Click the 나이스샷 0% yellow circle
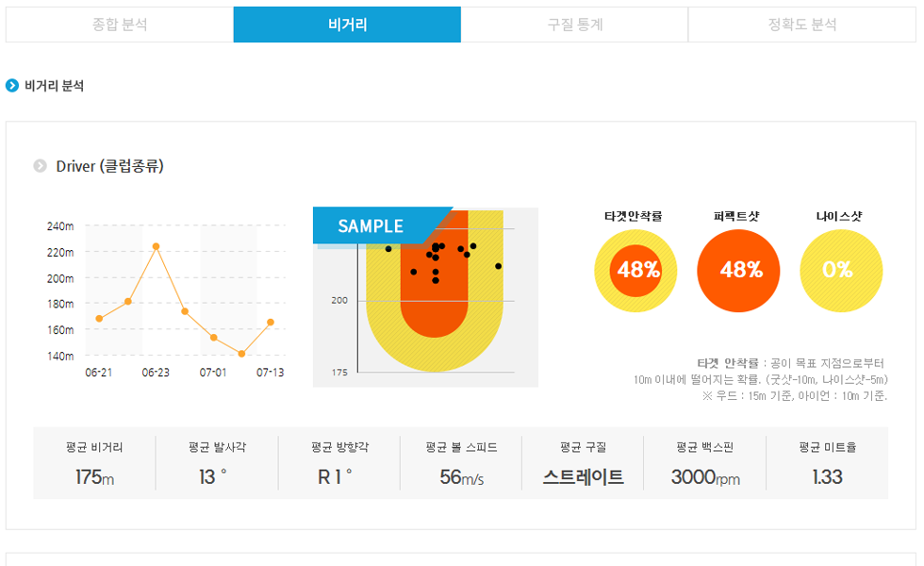Screen dimensions: 924x566 point(841,271)
